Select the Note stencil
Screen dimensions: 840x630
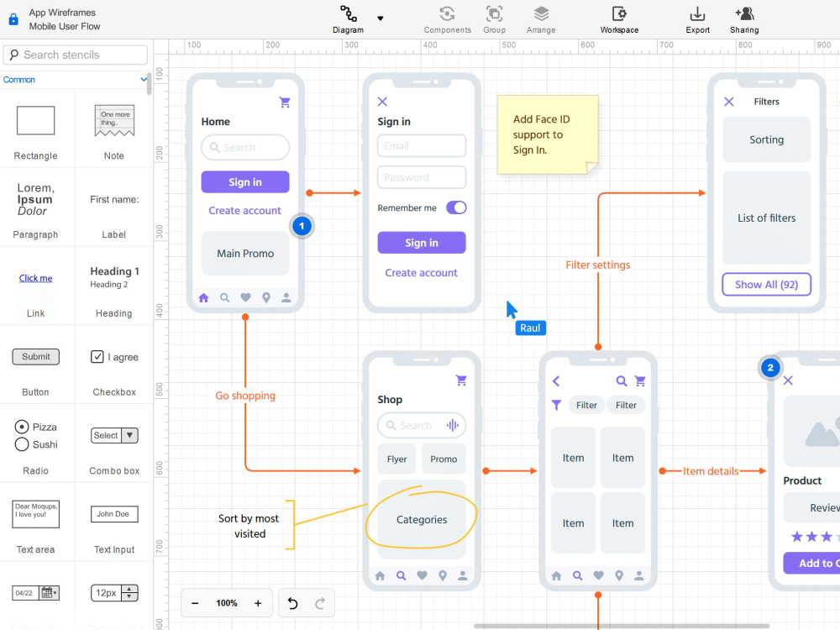[114, 120]
